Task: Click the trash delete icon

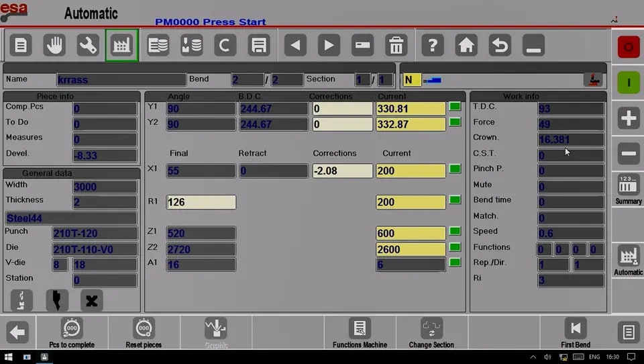Action: [x=396, y=45]
